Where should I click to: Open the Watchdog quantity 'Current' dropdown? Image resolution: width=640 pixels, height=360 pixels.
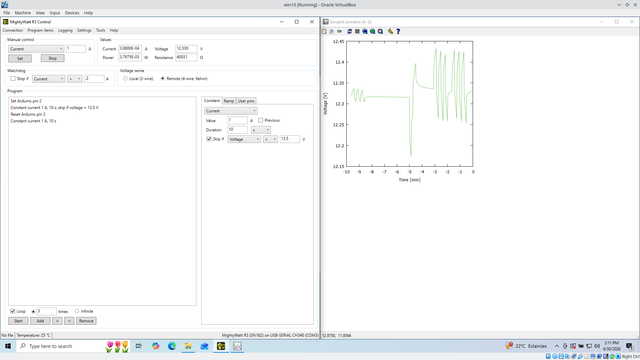point(48,79)
